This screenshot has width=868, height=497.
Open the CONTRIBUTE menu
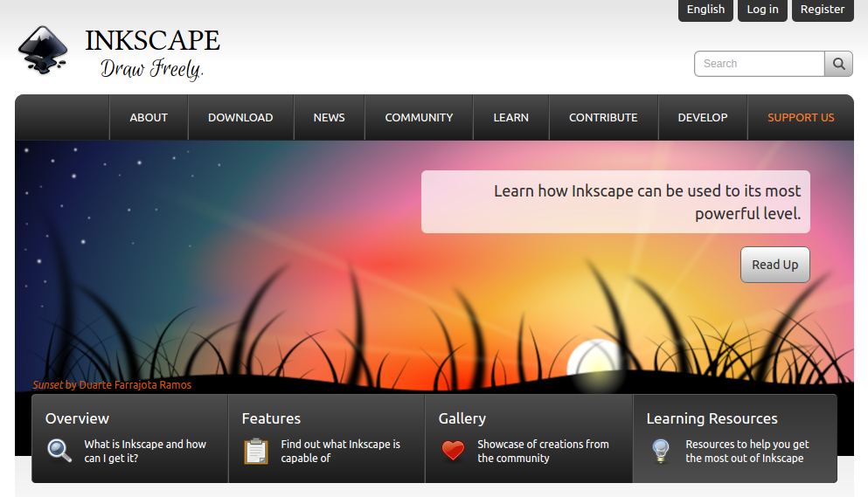603,117
